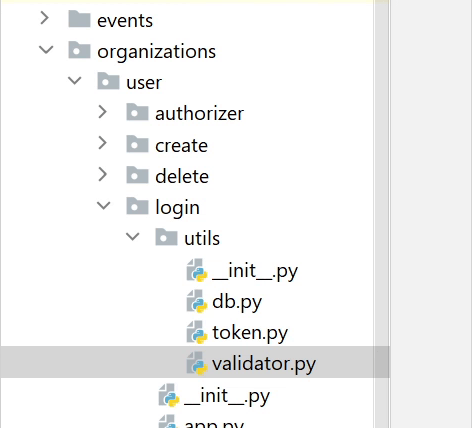The height and width of the screenshot is (428, 473).
Task: Click the project tree vertical scrollbar
Action: point(382,214)
